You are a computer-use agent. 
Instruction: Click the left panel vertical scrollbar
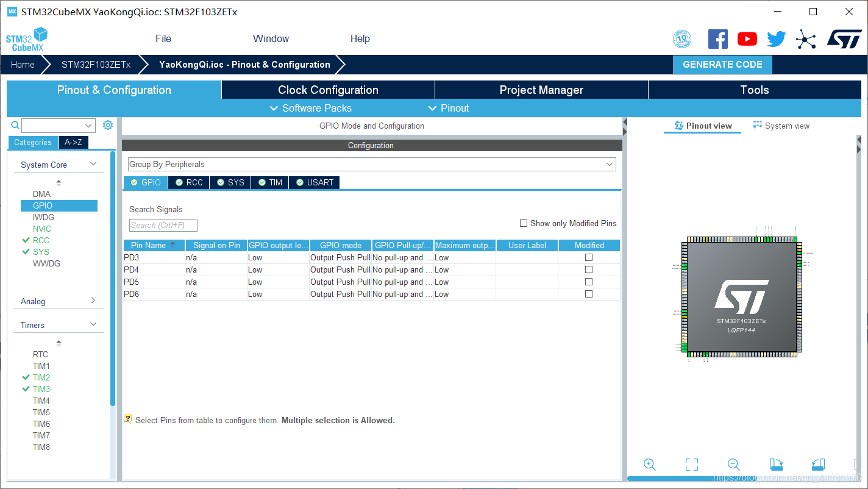pyautogui.click(x=113, y=278)
